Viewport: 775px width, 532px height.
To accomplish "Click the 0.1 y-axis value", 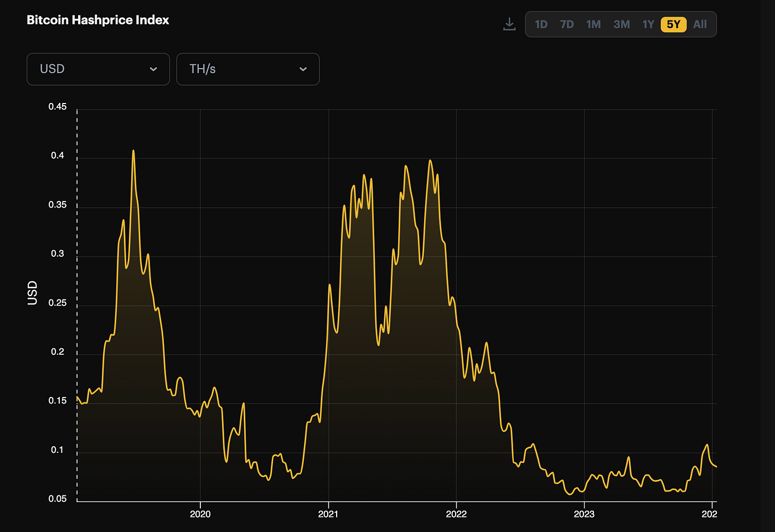I will coord(58,450).
